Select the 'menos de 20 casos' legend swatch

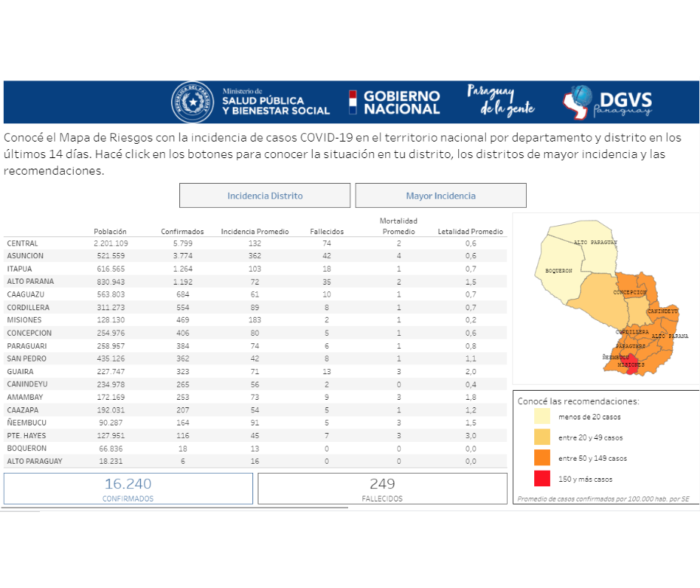point(543,416)
